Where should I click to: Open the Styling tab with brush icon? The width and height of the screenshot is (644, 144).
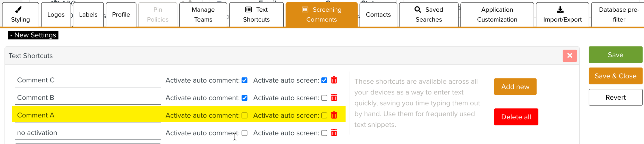pyautogui.click(x=21, y=15)
